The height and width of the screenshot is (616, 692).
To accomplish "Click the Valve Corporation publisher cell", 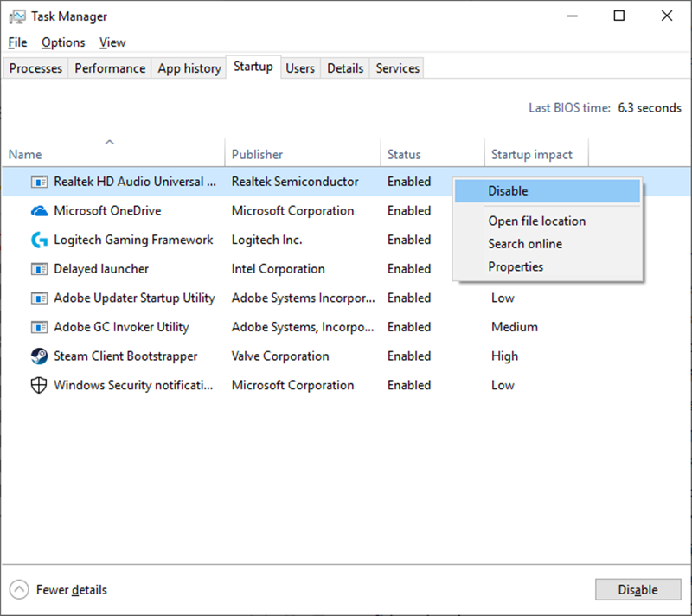I will (280, 356).
